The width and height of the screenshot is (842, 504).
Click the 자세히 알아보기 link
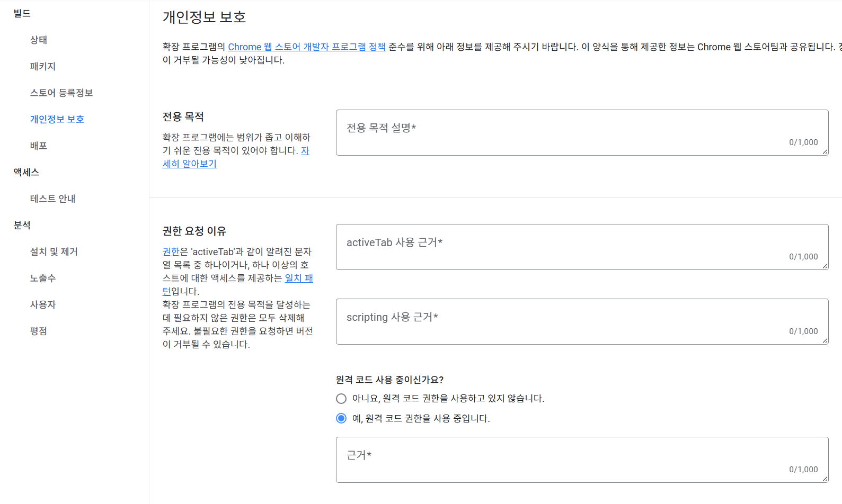[236, 157]
